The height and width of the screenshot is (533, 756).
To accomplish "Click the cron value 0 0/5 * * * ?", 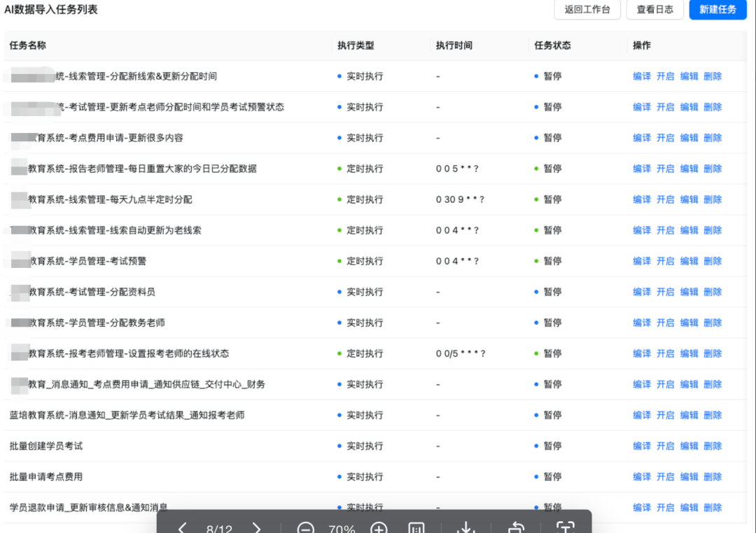I will coord(461,354).
